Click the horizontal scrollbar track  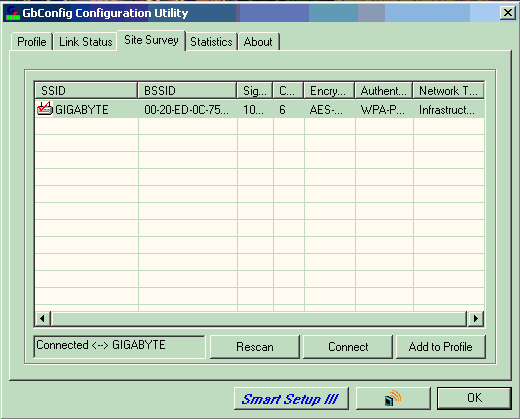click(259, 319)
